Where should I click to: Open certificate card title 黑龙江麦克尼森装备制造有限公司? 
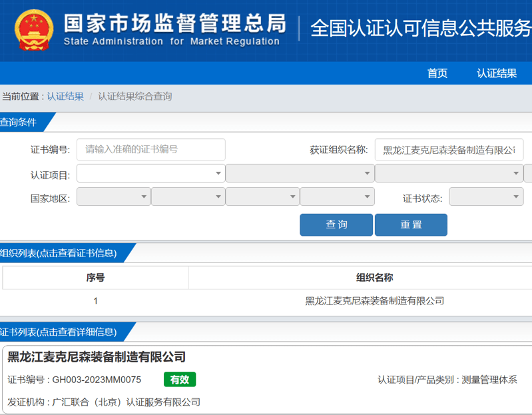click(x=97, y=356)
